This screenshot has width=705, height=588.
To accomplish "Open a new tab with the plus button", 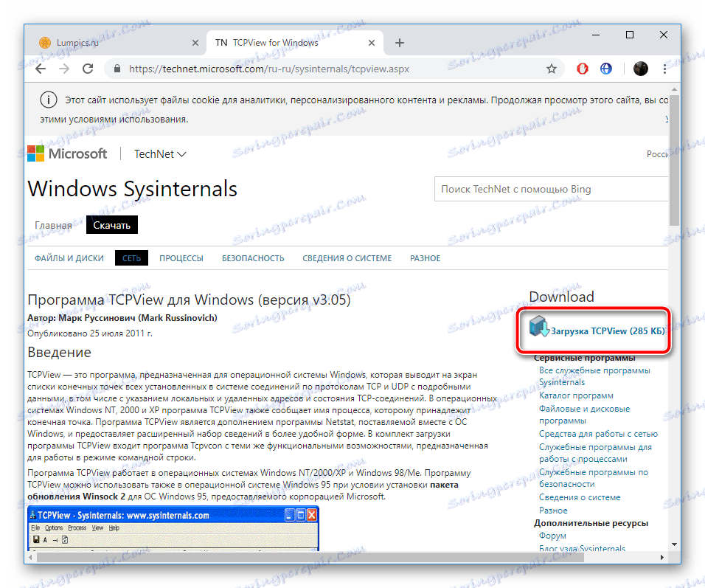I will [x=399, y=43].
